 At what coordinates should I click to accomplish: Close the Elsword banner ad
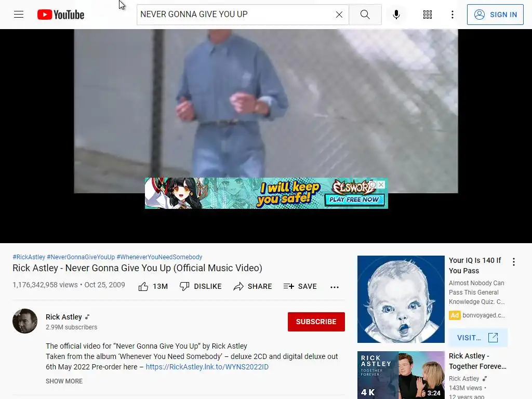(x=381, y=184)
